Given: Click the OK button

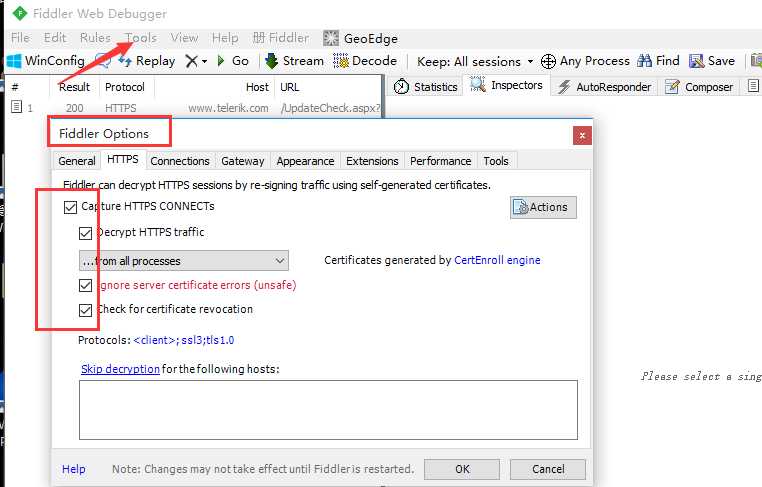Looking at the screenshot, I should pyautogui.click(x=462, y=469).
